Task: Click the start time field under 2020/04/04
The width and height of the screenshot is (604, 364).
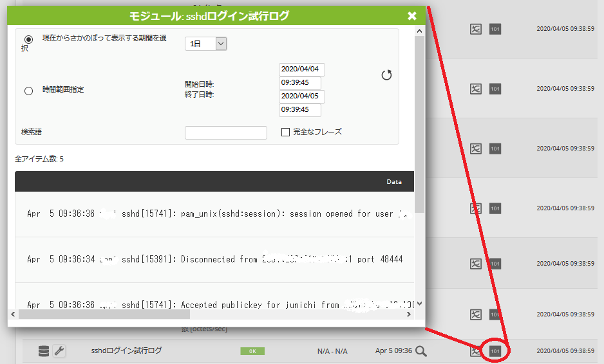Action: [299, 83]
